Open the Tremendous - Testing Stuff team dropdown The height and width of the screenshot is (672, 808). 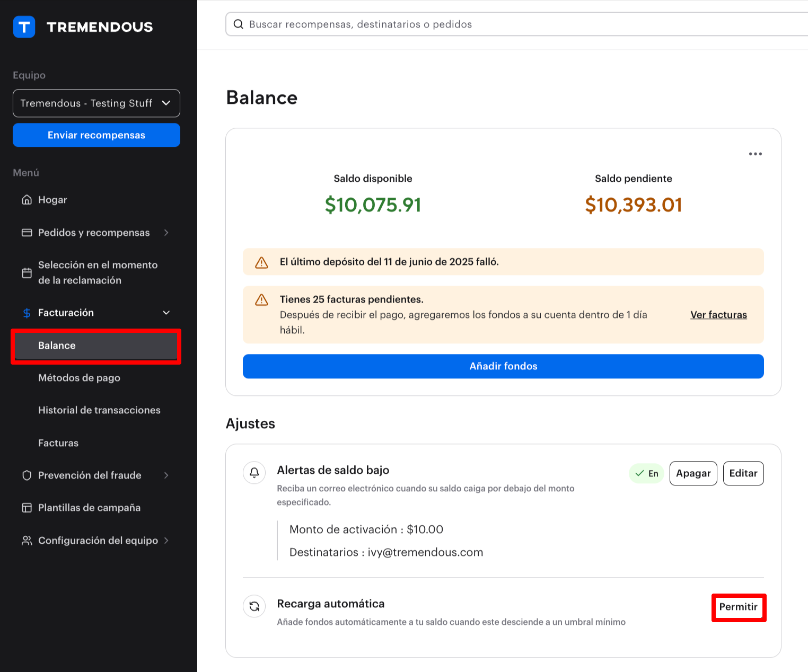(96, 103)
